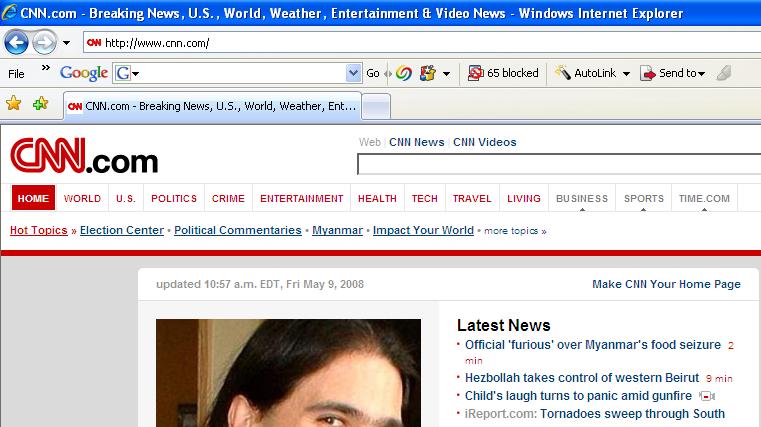Click the CNN search input field
Viewport: 761px width, 427px height.
coord(558,164)
